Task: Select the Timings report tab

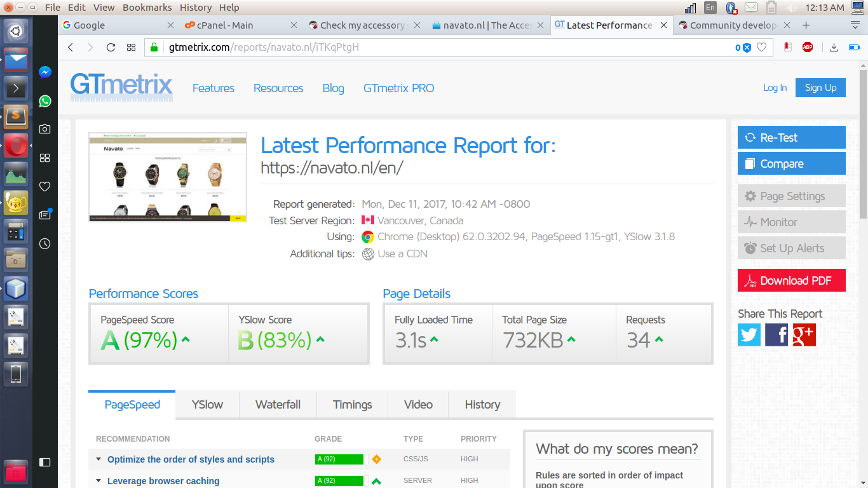Action: click(352, 405)
